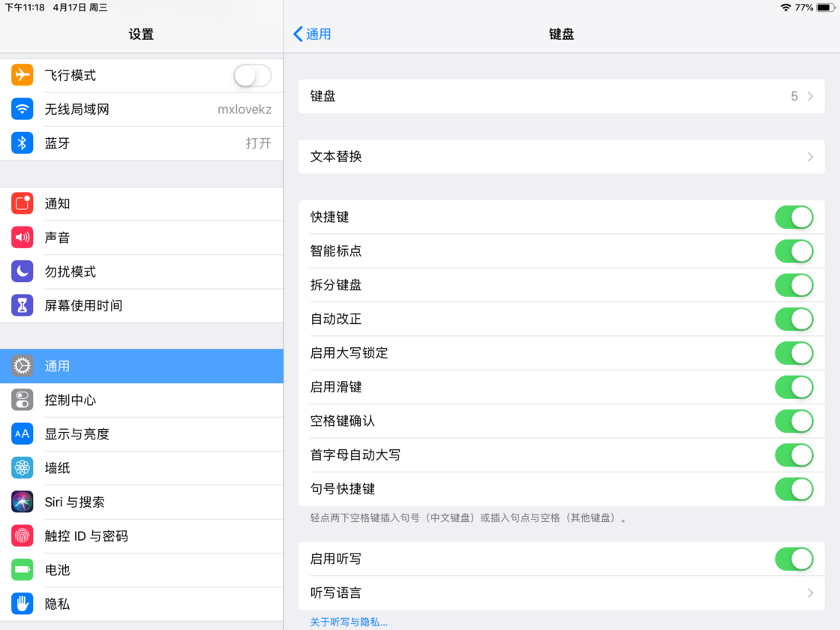Tap the chevron beside the number 5
The width and height of the screenshot is (840, 630).
point(810,97)
